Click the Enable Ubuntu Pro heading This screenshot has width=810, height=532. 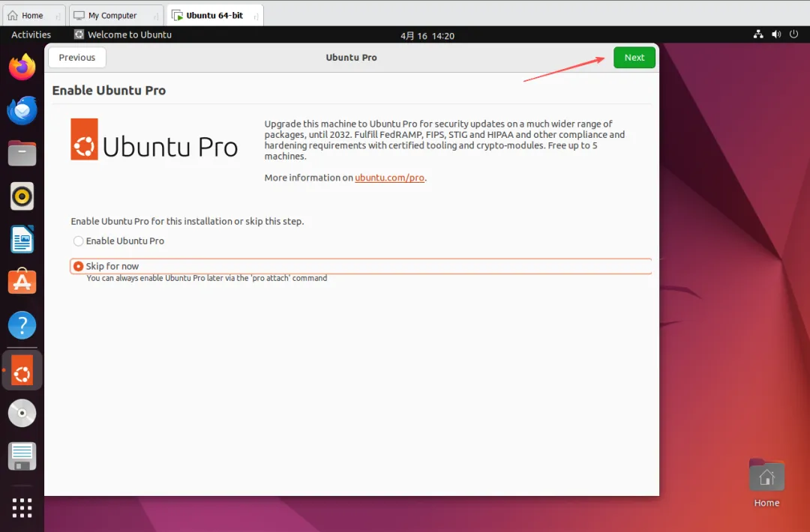click(x=109, y=91)
